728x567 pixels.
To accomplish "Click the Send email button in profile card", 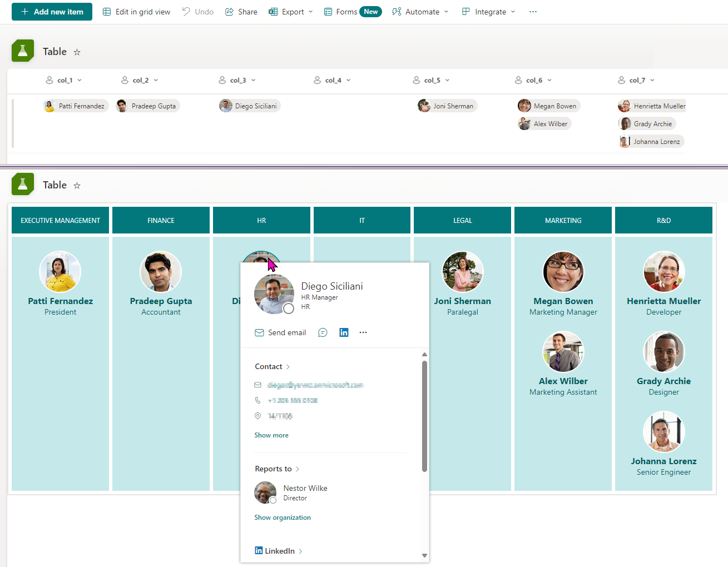I will pos(280,332).
